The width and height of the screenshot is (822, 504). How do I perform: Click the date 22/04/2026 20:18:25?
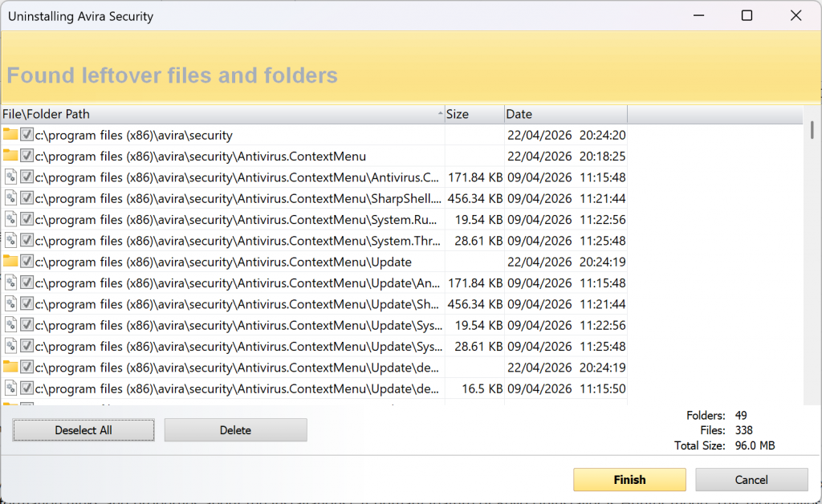(566, 156)
